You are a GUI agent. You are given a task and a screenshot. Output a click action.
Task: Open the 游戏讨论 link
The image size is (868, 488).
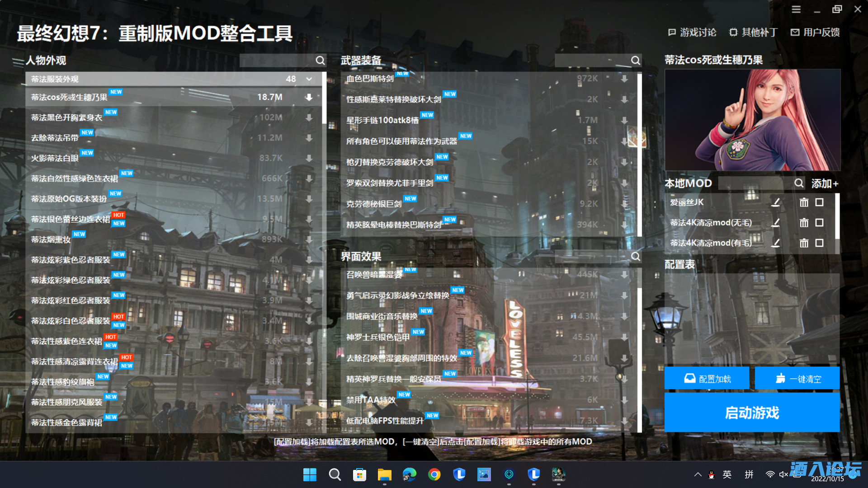(692, 33)
